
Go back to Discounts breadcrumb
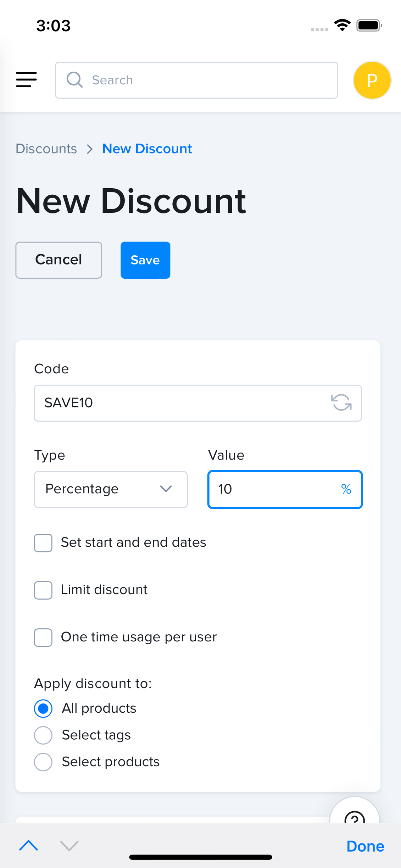46,149
